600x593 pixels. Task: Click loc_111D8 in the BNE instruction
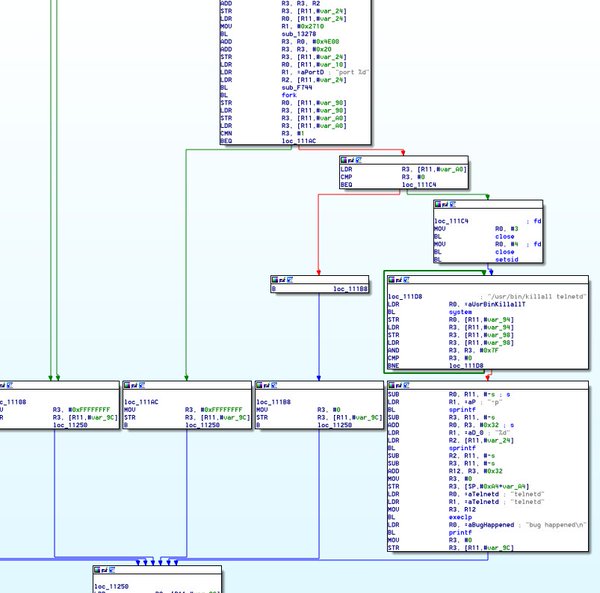(466, 366)
